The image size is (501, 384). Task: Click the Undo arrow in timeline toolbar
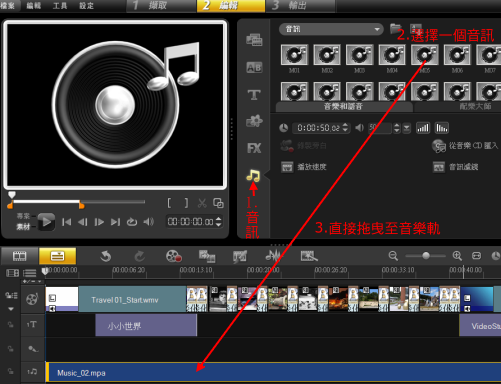pos(106,256)
